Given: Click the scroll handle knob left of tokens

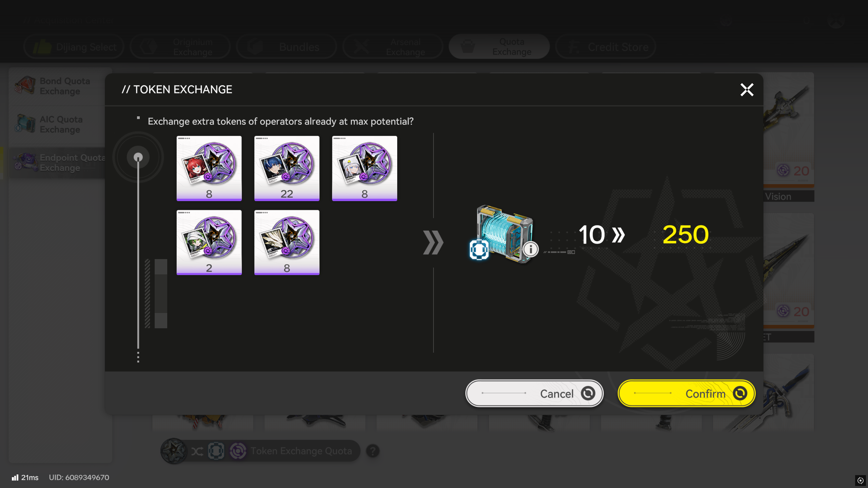Looking at the screenshot, I should [138, 157].
